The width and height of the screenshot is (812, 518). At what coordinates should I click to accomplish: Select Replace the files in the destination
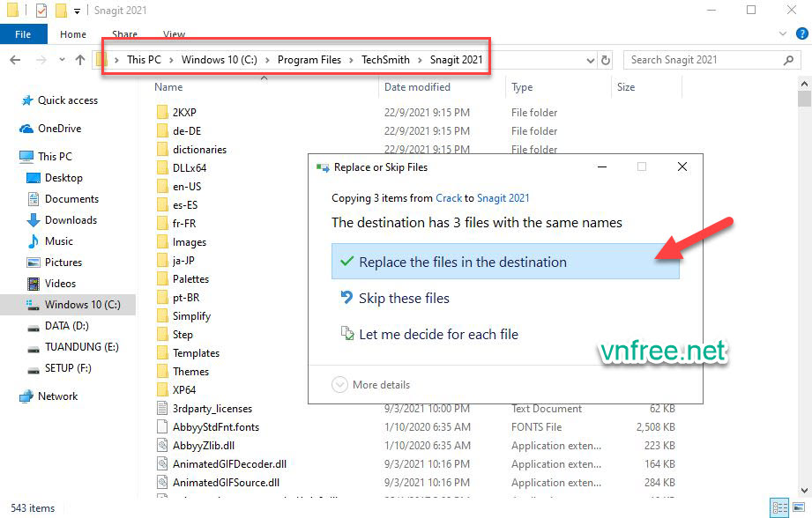(477, 263)
